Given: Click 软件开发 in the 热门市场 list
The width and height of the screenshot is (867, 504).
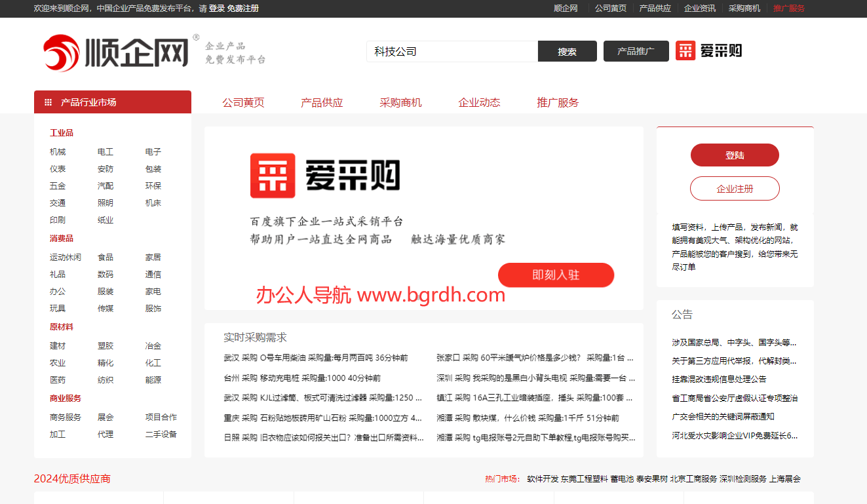Looking at the screenshot, I should [543, 479].
